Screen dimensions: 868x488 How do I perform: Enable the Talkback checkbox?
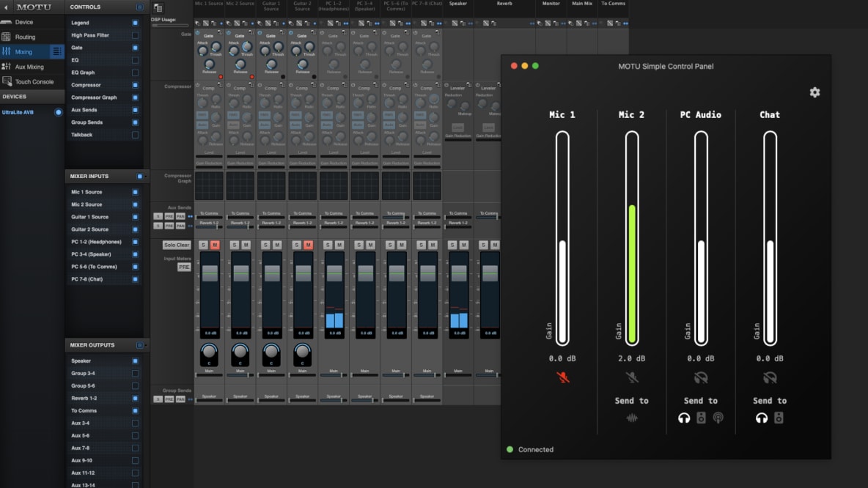click(135, 135)
